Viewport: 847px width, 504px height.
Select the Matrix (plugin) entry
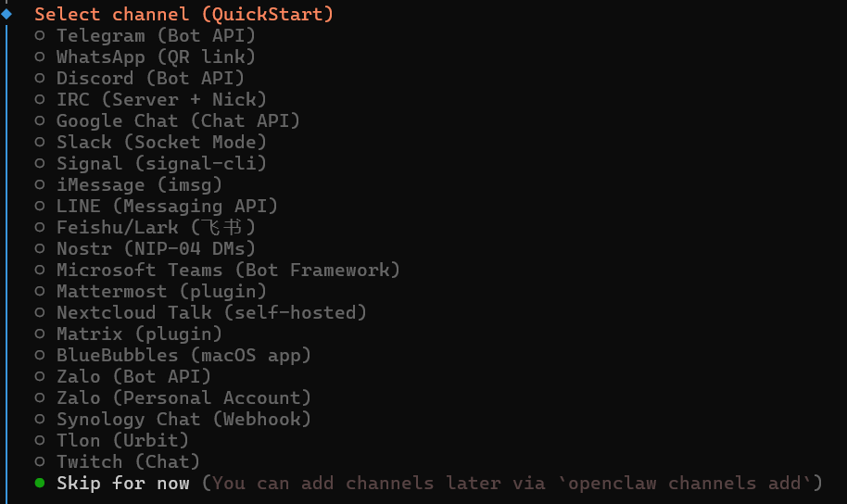[x=139, y=334]
